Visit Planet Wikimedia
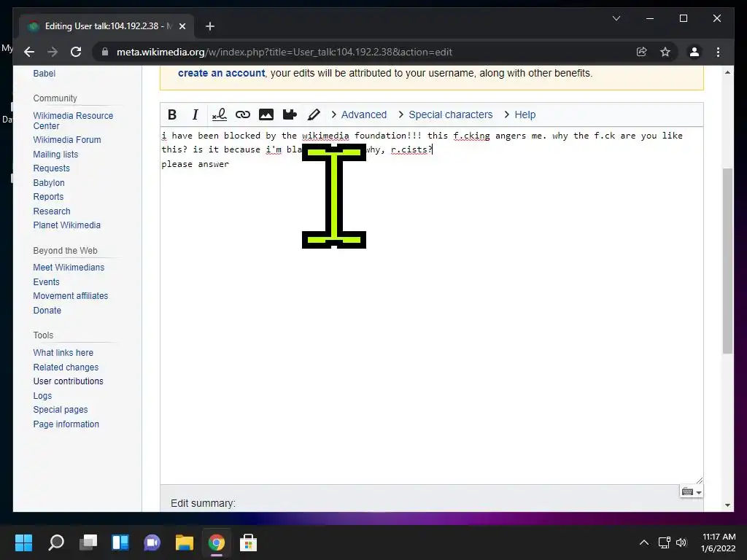This screenshot has width=747, height=560. click(66, 225)
